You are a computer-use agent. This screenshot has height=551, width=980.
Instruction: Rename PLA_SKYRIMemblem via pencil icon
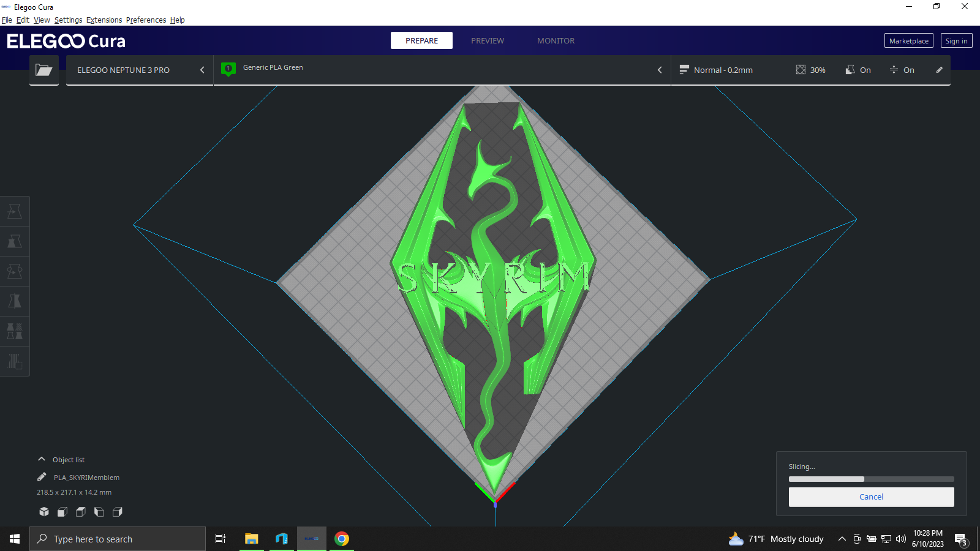[42, 477]
